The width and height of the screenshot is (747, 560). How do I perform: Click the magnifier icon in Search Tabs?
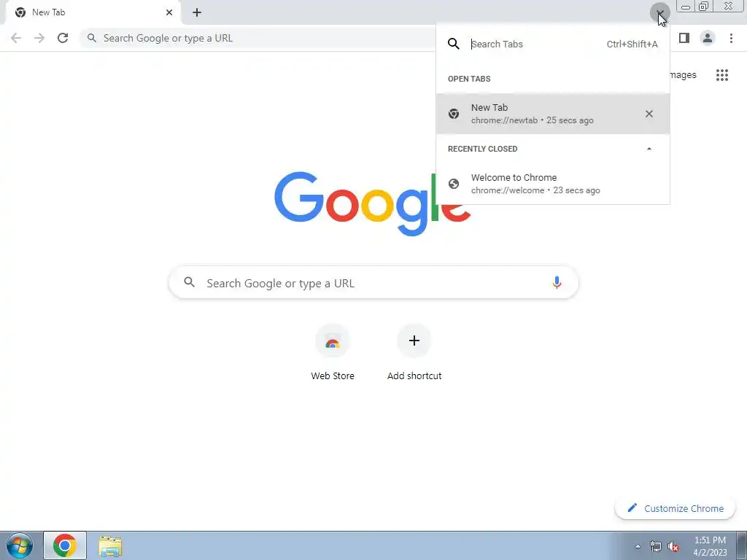(454, 44)
